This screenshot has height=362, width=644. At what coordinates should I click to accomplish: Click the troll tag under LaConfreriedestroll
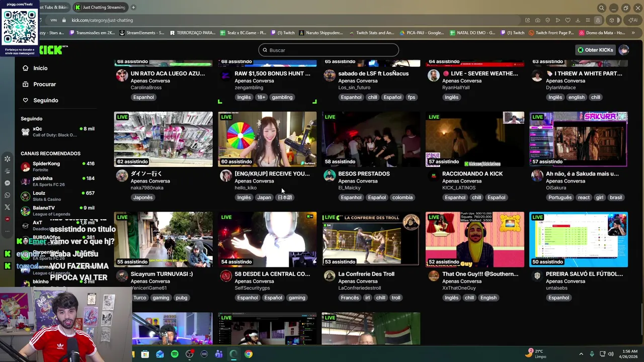pos(396,298)
